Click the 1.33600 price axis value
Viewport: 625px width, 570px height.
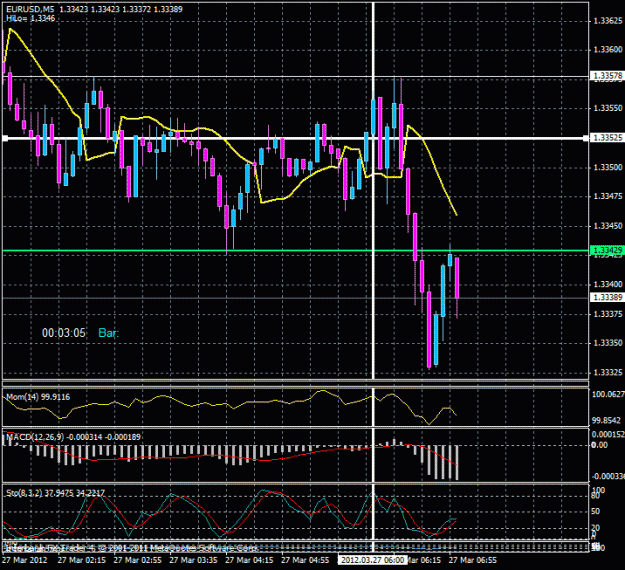(608, 49)
